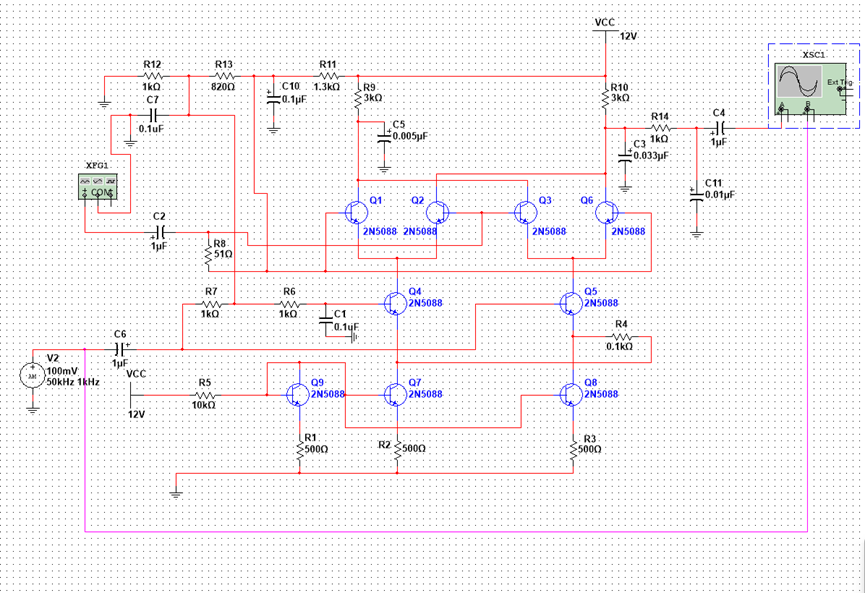Select transistor Q4 symbol

click(395, 302)
